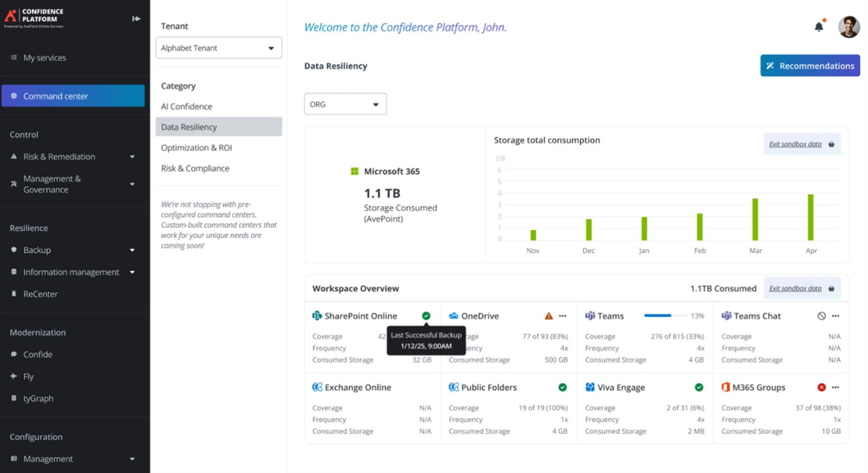Screen dimensions: 868x473
Task: Expand the Backup menu
Action: coord(132,250)
